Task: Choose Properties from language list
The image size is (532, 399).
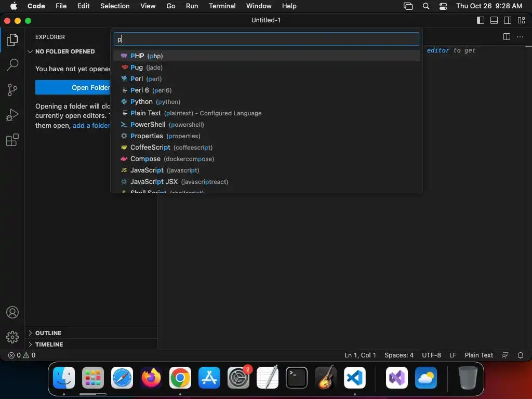Action: [x=267, y=136]
